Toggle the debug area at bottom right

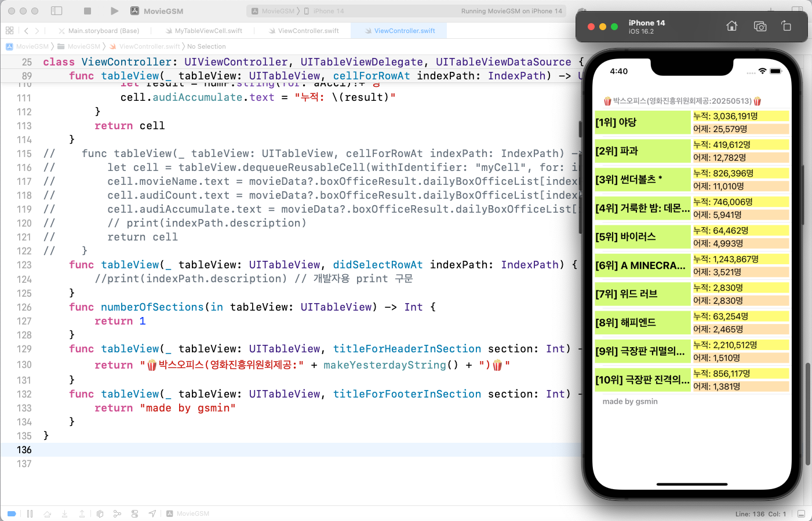pos(801,514)
